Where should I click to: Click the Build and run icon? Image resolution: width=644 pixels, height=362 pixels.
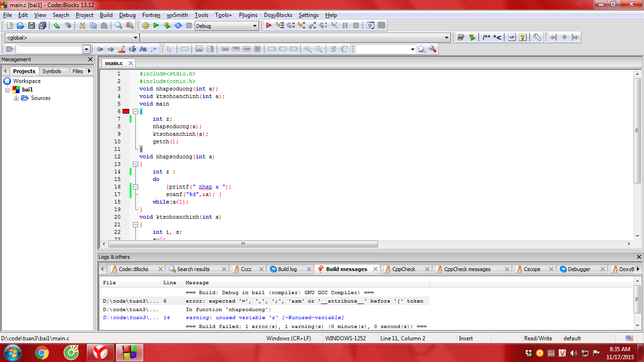coord(167,26)
